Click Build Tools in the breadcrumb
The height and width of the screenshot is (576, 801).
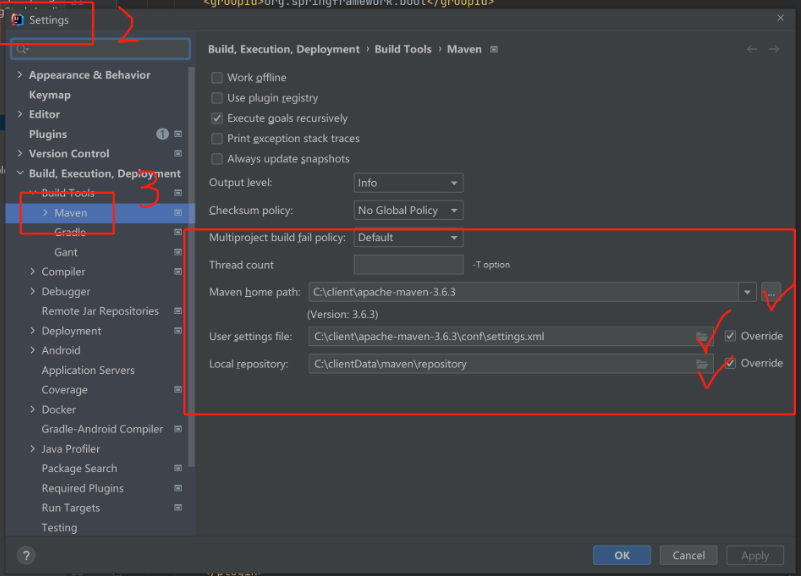tap(403, 50)
